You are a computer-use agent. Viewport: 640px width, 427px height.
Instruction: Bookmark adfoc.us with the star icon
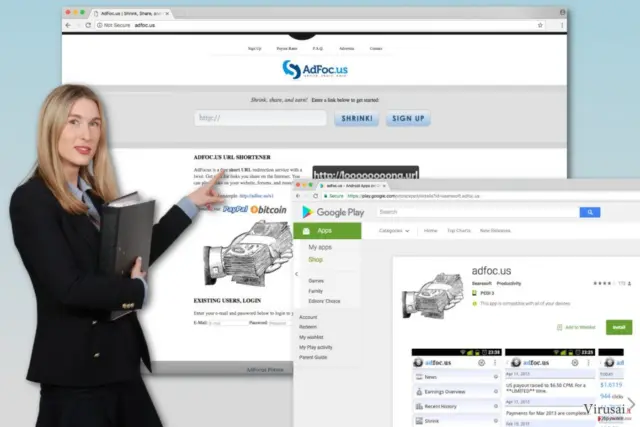pyautogui.click(x=540, y=25)
